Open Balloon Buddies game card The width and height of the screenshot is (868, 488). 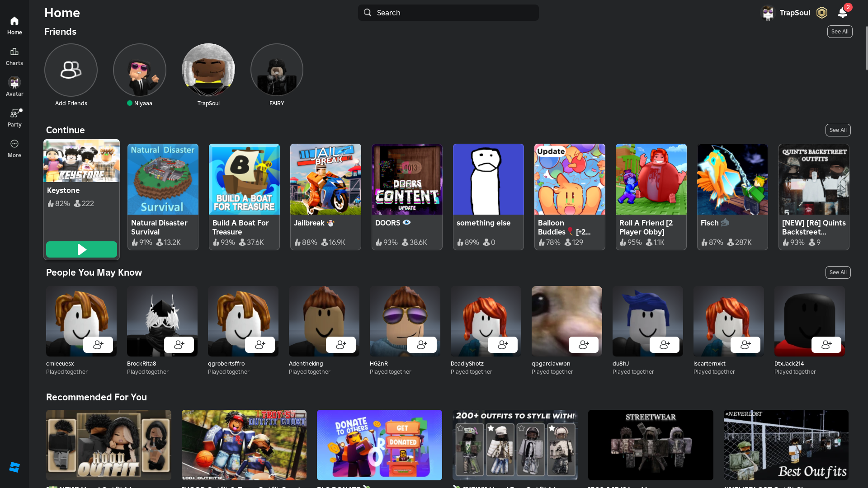coord(570,197)
